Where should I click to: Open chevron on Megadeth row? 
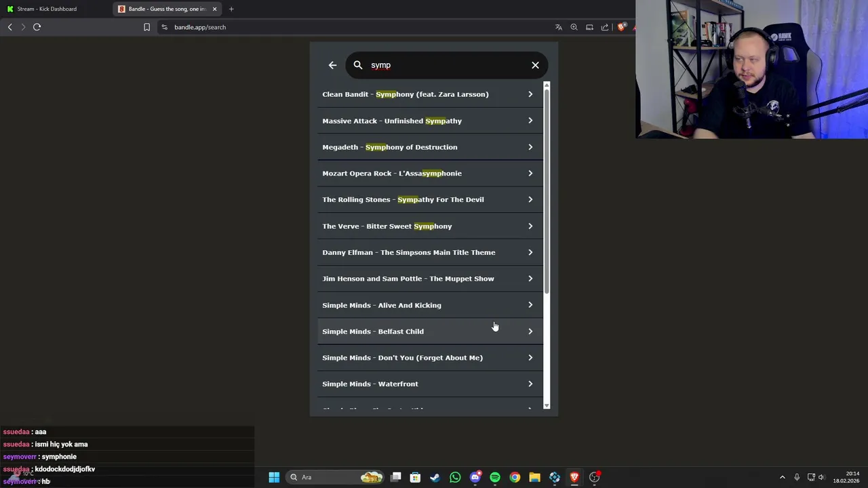coord(530,147)
